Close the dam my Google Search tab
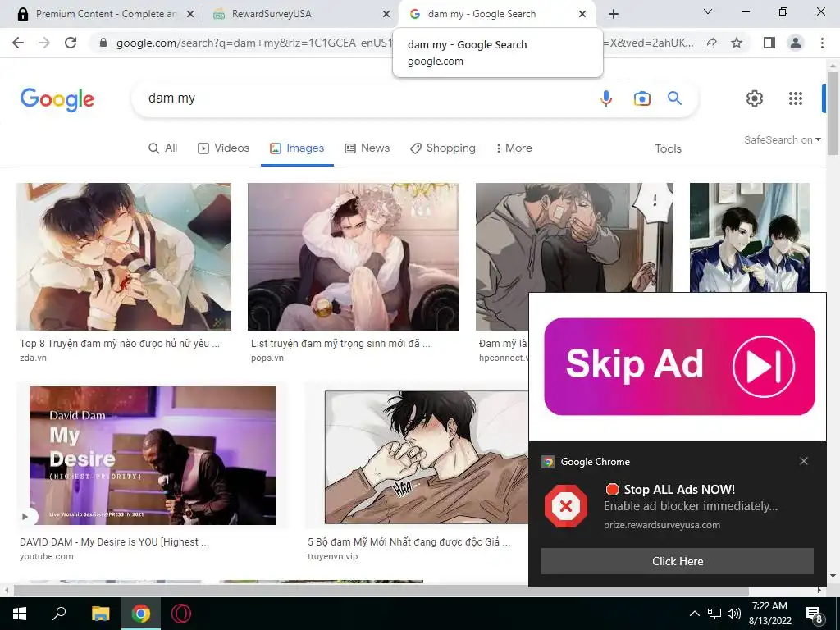The width and height of the screenshot is (840, 630). click(582, 15)
